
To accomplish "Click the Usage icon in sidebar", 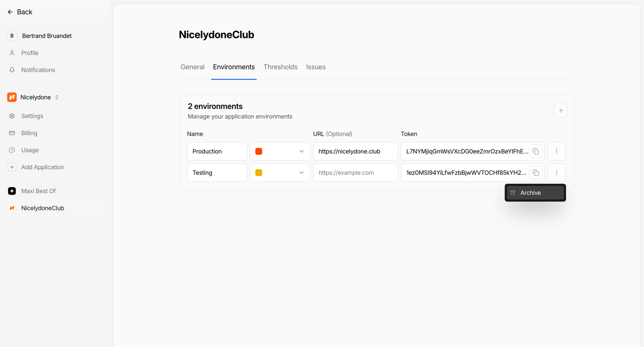I will [12, 150].
